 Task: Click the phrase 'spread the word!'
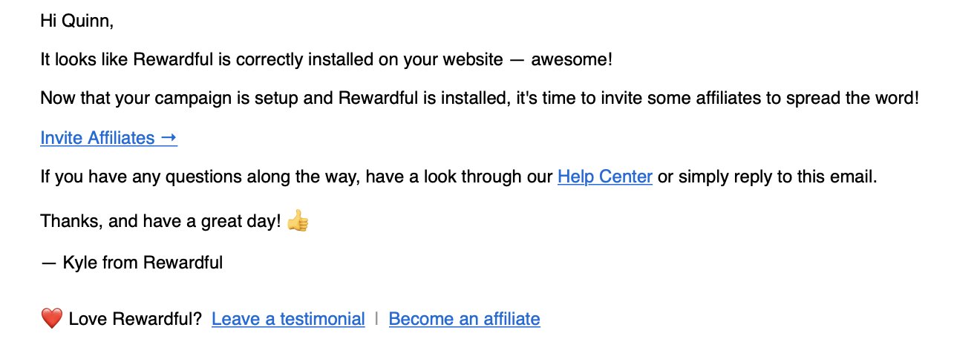click(x=853, y=98)
